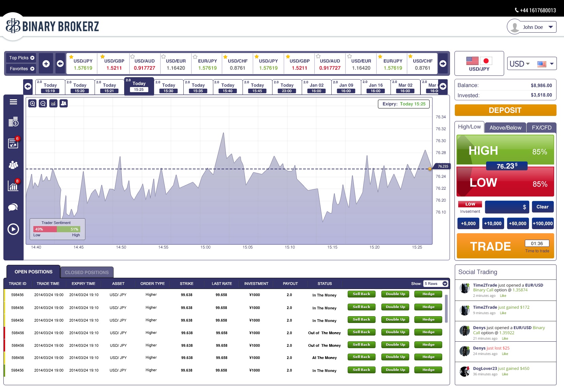Toggle favorite star on first USD/JPY
Image resolution: width=564 pixels, height=392 pixels.
point(71,57)
